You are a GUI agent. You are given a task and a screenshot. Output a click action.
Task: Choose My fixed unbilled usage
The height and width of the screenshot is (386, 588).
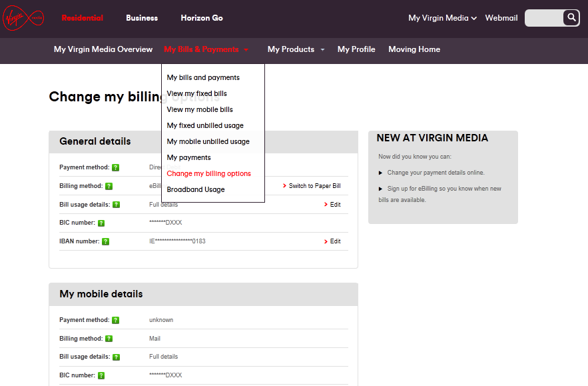(205, 125)
